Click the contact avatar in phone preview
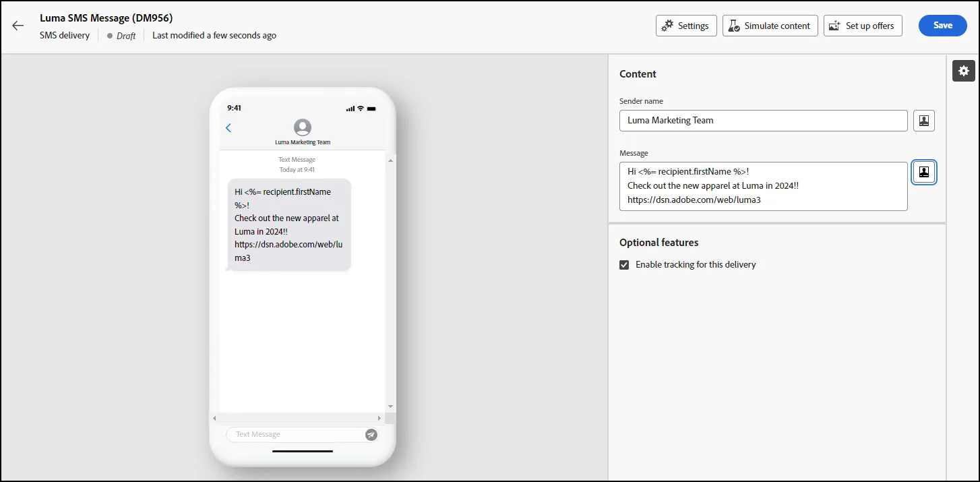 (303, 127)
